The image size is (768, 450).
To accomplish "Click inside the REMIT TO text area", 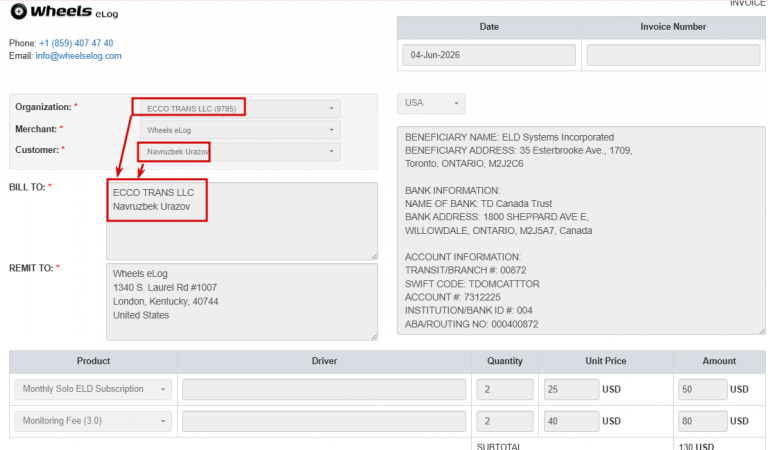I will 242,302.
